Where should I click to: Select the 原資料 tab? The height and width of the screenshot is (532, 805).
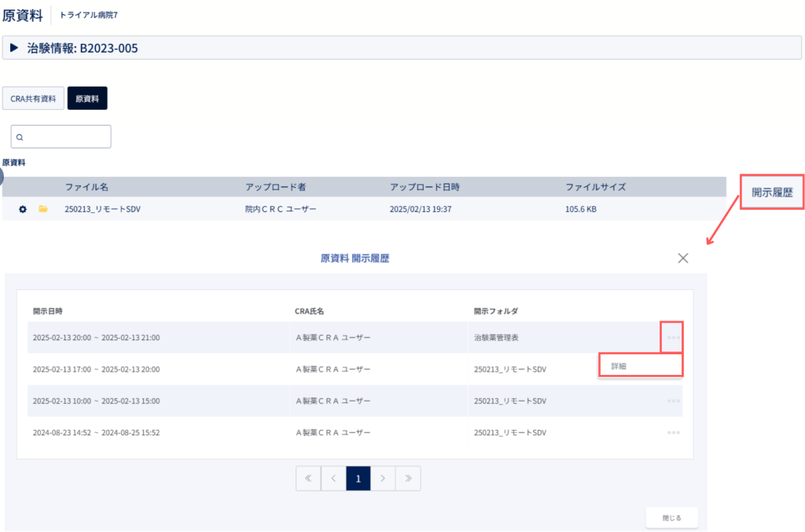coord(87,98)
